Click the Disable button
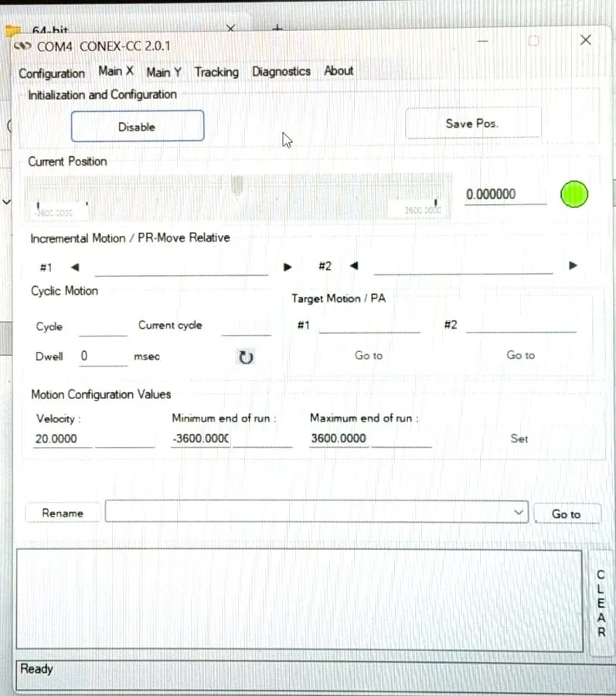 [x=138, y=127]
